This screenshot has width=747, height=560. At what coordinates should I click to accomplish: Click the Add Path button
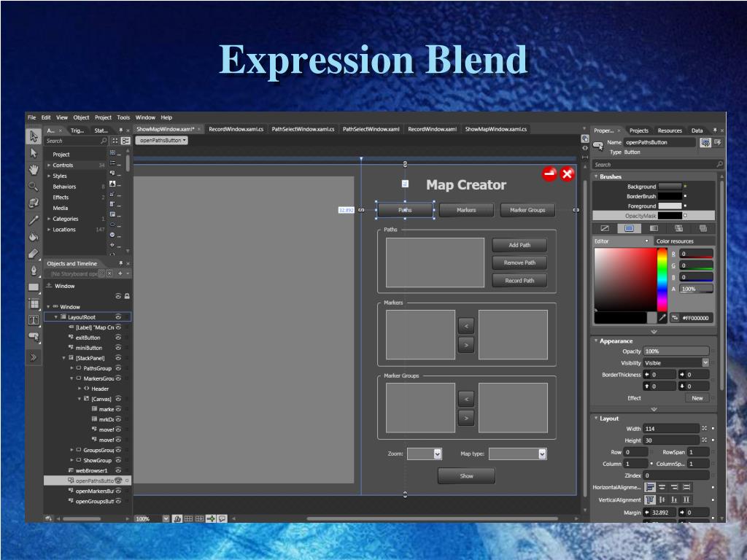click(519, 245)
